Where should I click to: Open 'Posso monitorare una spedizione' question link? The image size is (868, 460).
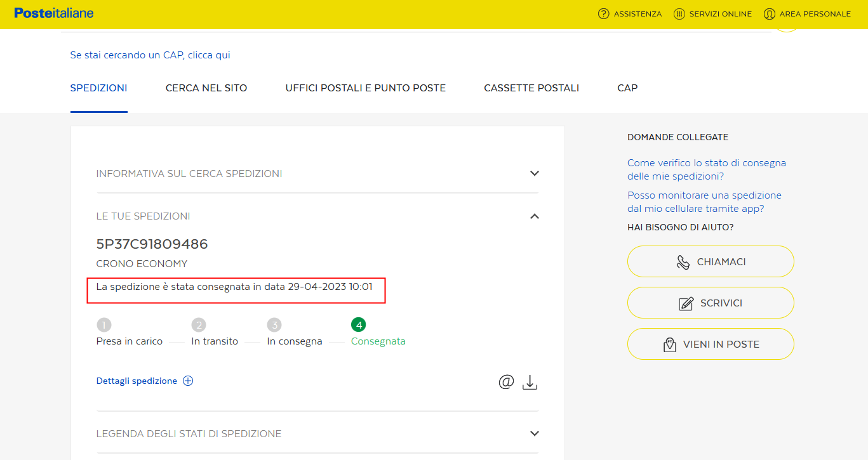tap(704, 202)
